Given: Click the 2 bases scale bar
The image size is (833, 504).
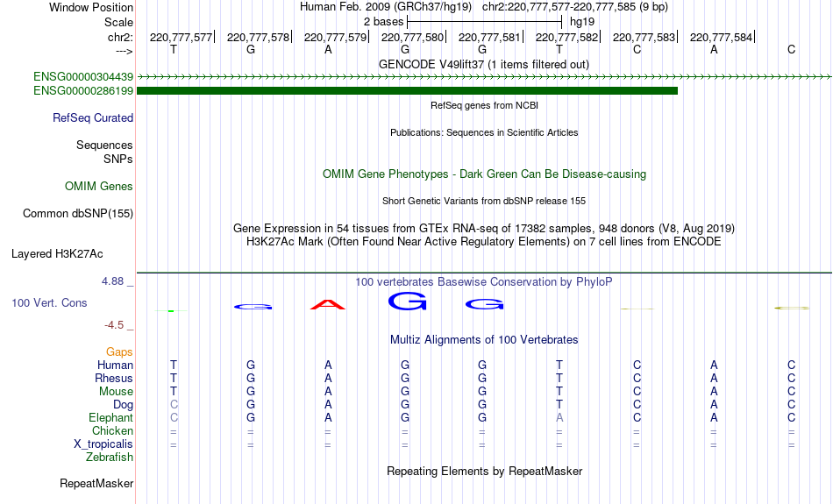Looking at the screenshot, I should 484,22.
